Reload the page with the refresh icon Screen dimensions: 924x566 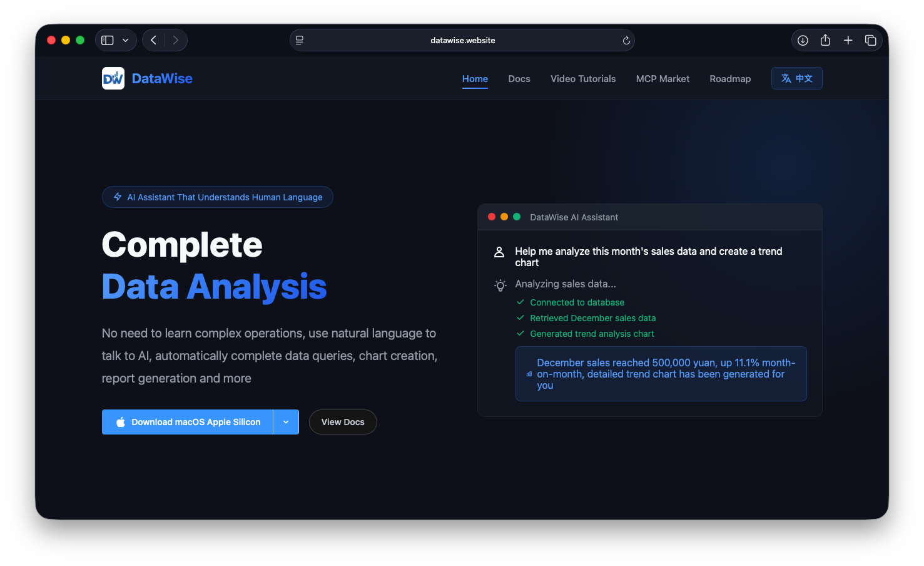point(626,40)
